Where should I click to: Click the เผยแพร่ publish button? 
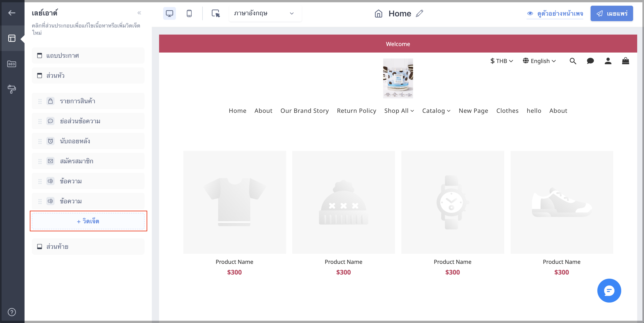tap(612, 13)
